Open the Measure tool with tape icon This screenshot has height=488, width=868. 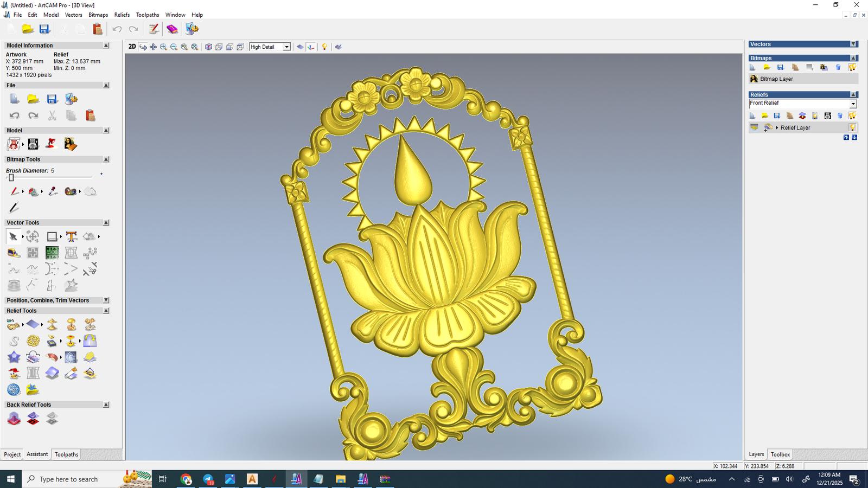coord(14,253)
